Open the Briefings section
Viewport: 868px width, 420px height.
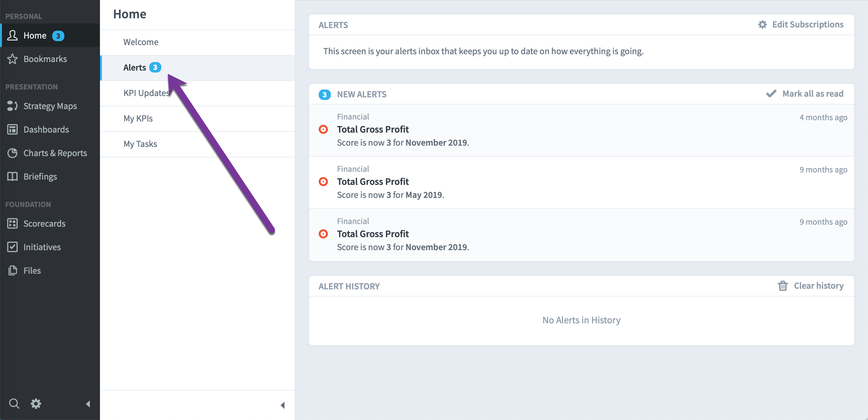point(50,176)
